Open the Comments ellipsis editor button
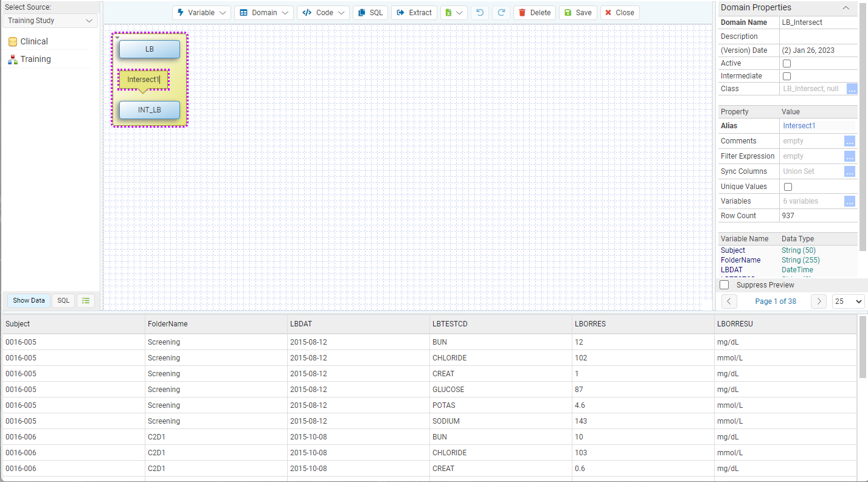This screenshot has width=868, height=482. coord(850,141)
